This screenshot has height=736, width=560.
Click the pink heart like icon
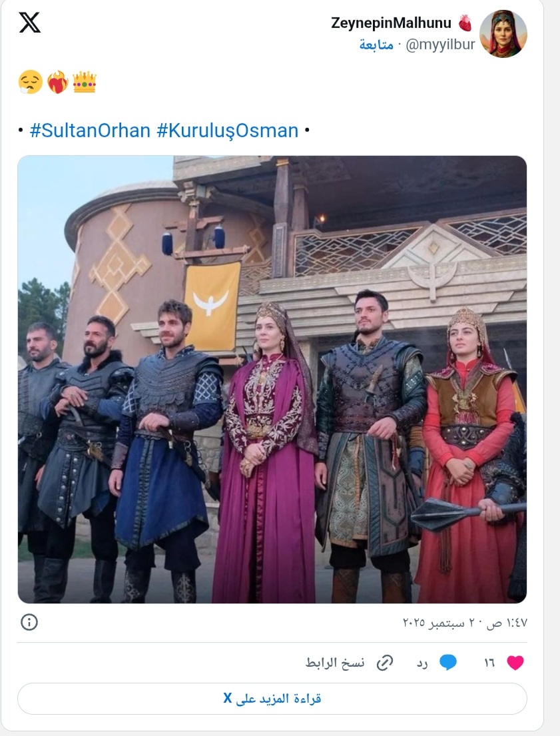click(x=515, y=662)
